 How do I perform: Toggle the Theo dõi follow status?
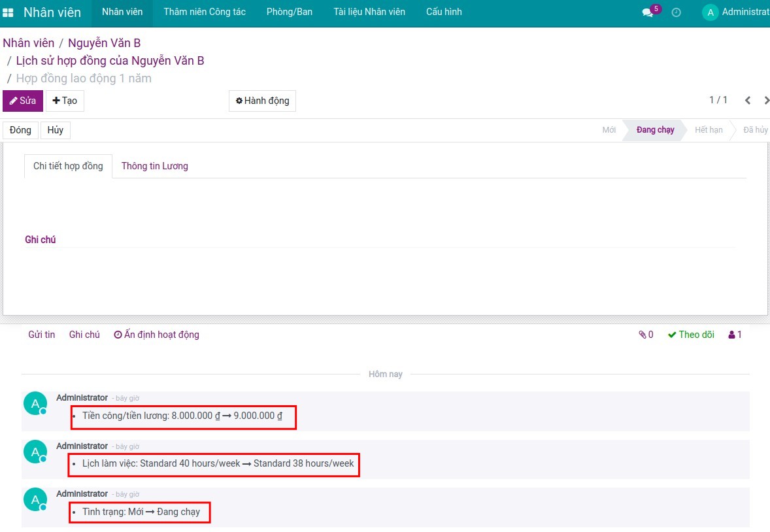tap(691, 335)
